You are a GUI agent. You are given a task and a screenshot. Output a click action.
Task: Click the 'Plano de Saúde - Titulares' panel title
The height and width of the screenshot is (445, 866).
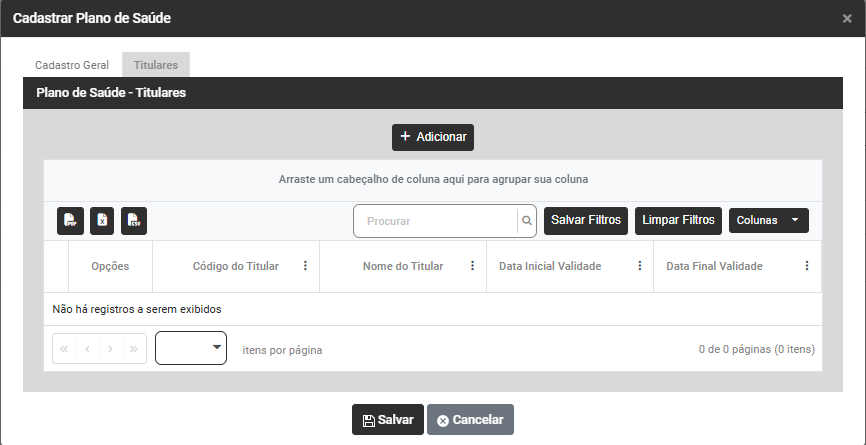click(x=111, y=93)
